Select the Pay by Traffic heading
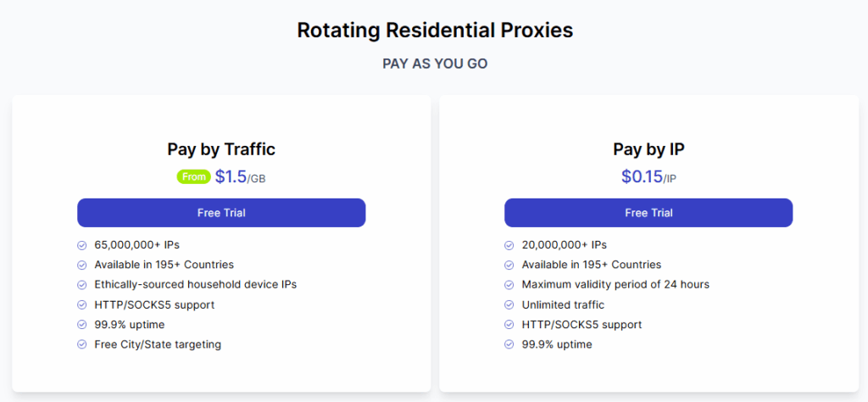Viewport: 868px width, 402px height. pyautogui.click(x=221, y=149)
